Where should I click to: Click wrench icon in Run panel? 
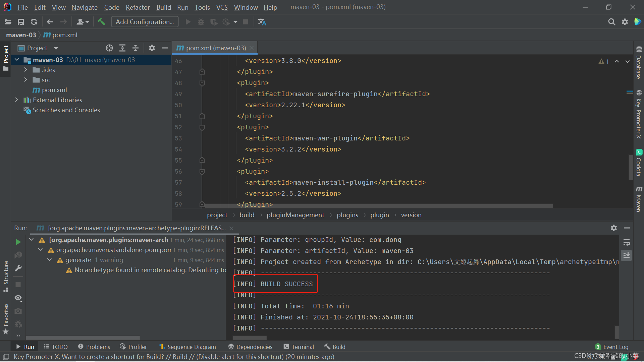pos(18,268)
